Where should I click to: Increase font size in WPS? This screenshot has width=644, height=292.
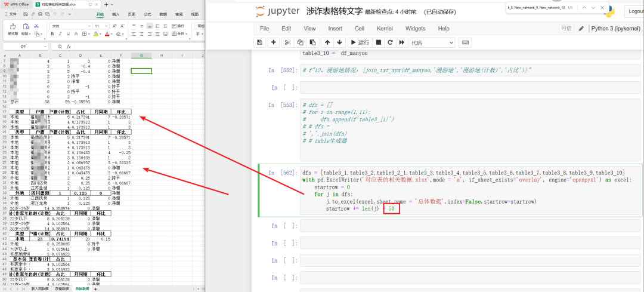pos(114,26)
